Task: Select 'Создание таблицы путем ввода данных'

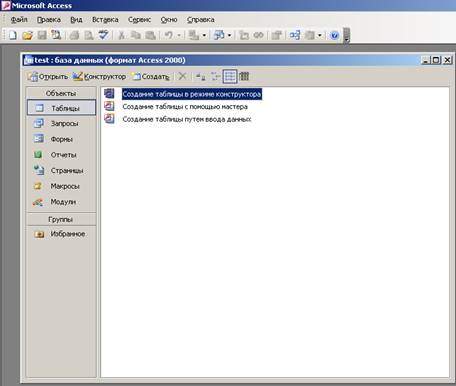Action: pyautogui.click(x=187, y=119)
